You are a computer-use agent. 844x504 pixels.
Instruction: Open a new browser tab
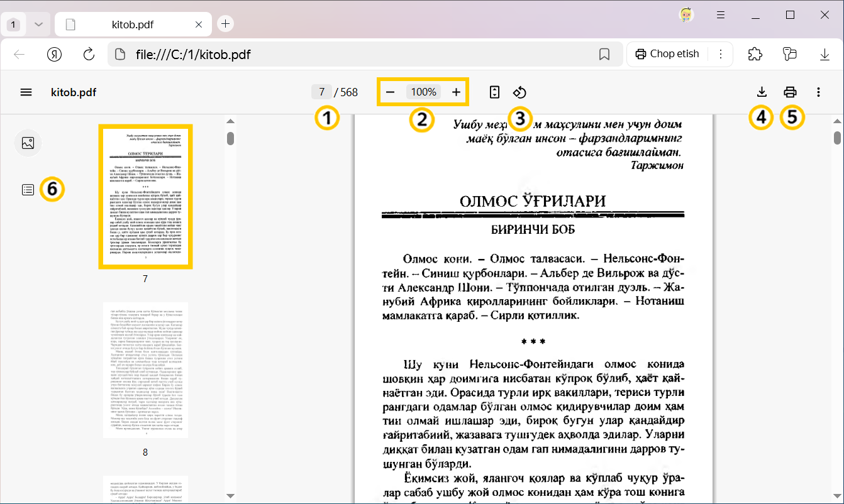pos(225,24)
